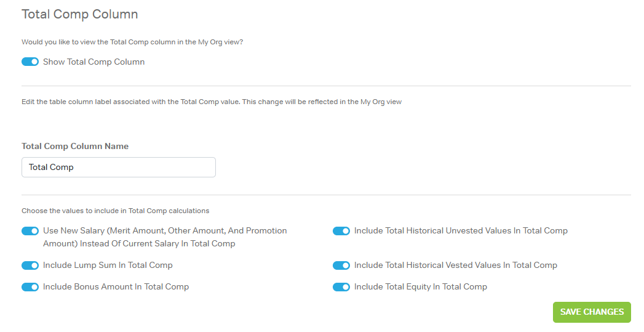
Task: Disable the Use New Salary switch
Action: pyautogui.click(x=30, y=231)
